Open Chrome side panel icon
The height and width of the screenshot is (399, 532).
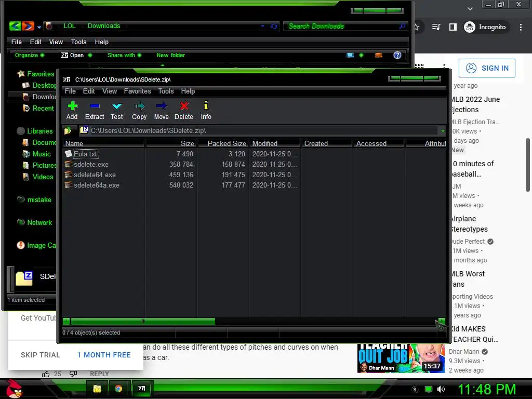pos(453,27)
